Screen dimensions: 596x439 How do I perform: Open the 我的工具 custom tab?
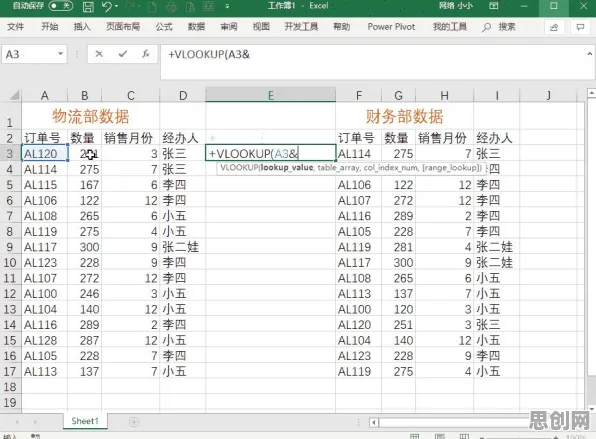(x=450, y=27)
